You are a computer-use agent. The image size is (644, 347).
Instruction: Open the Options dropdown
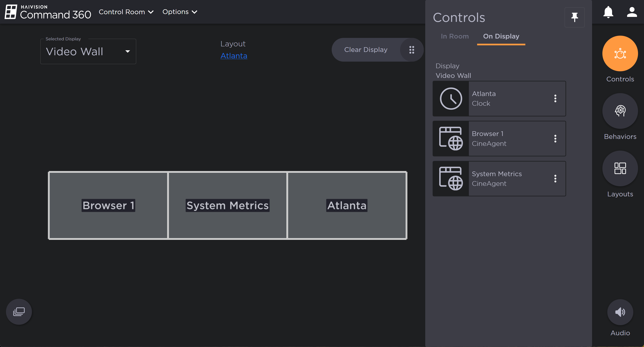click(180, 12)
